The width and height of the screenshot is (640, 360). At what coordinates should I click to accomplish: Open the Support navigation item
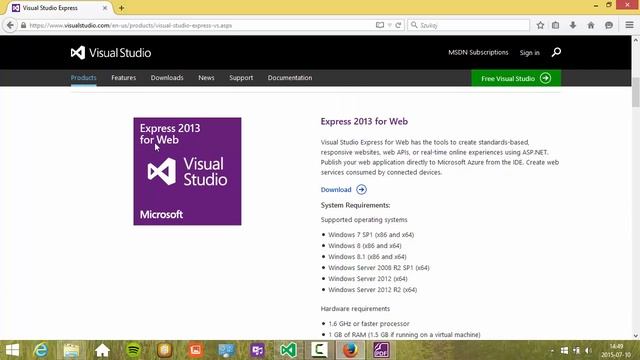pos(241,78)
